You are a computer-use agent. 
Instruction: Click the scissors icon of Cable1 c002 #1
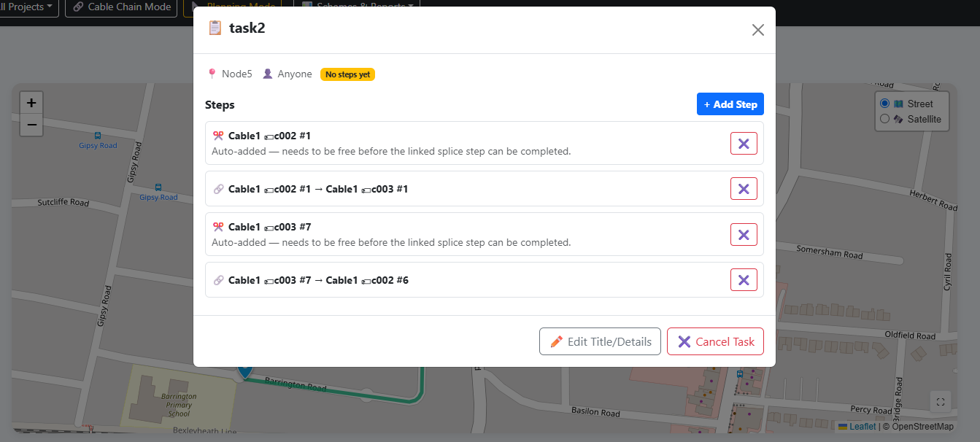point(217,136)
